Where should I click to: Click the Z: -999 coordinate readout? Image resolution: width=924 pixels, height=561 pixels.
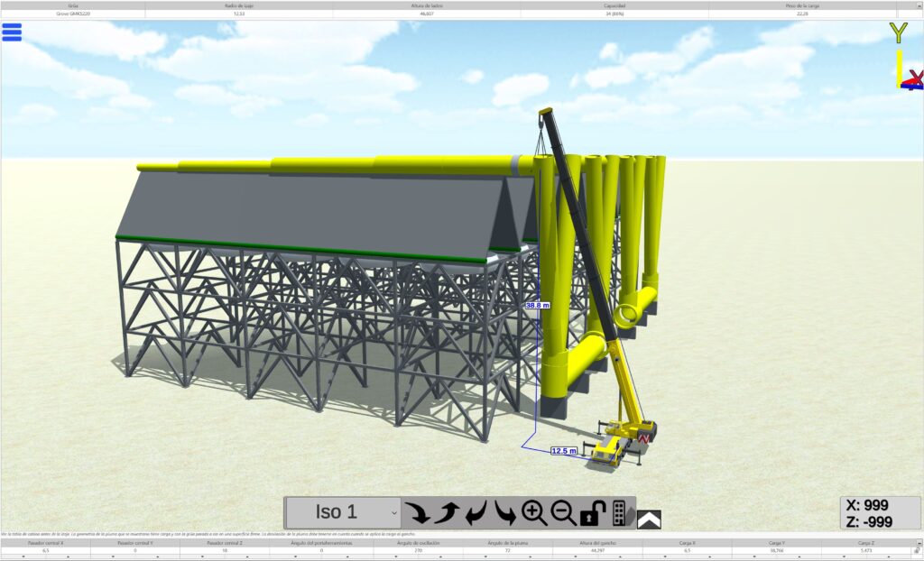point(869,521)
